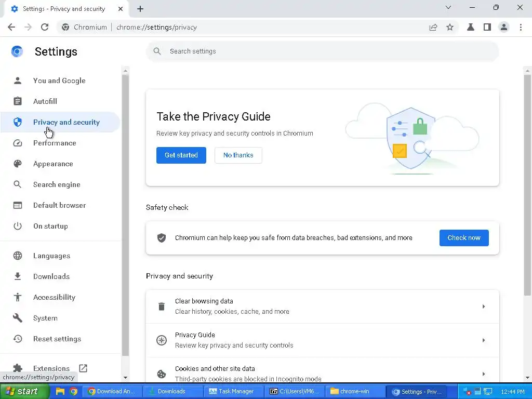This screenshot has width=532, height=399.
Task: Switch to Downloads taskbar window
Action: (x=172, y=391)
